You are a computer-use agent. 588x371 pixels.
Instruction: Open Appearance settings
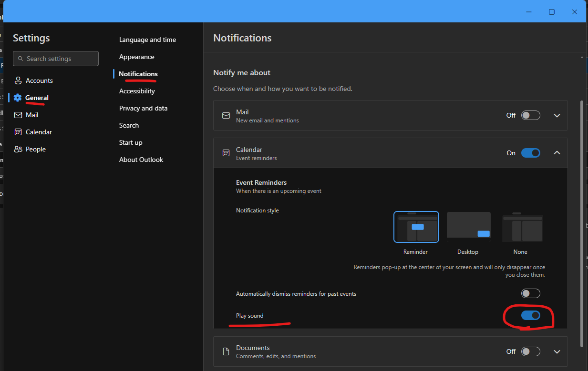coord(136,57)
